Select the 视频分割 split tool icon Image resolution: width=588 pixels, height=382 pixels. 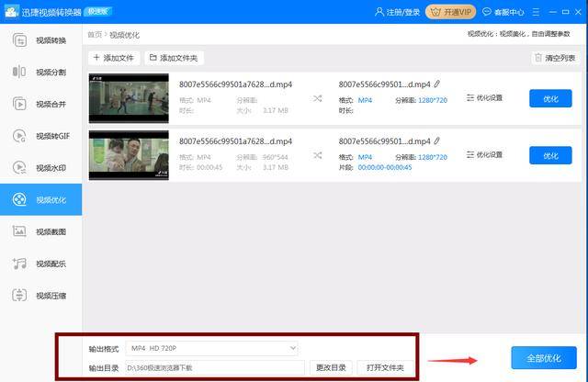coord(19,72)
